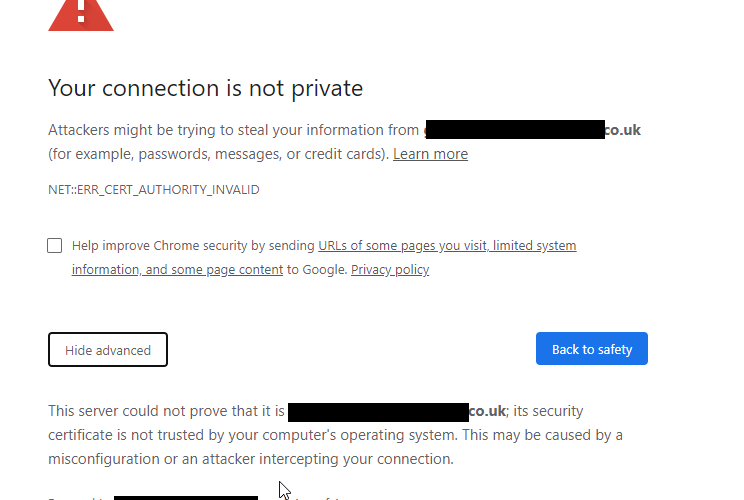Click bold "co.uk" before "its security"

[x=487, y=411]
